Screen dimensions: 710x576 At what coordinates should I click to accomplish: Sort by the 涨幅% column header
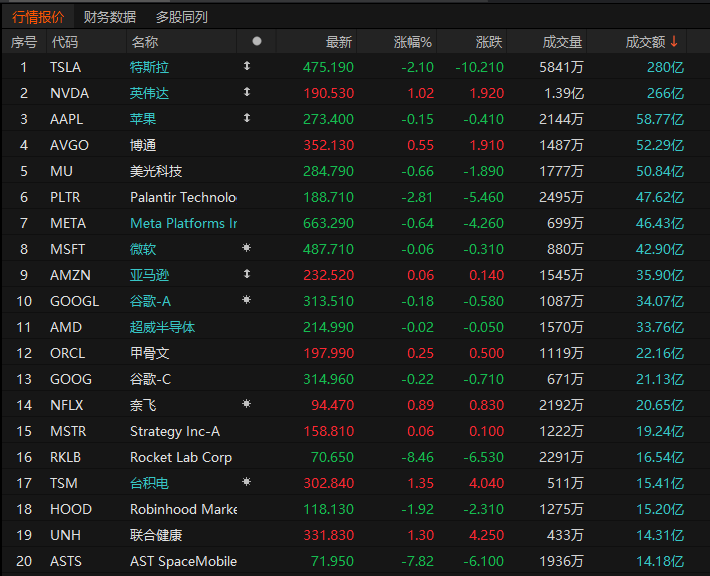(x=413, y=42)
